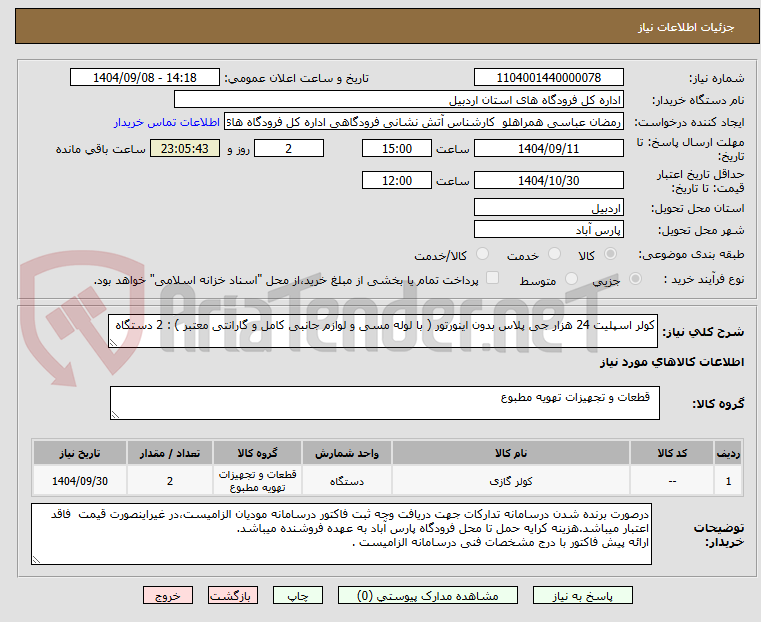Click the واحد شمارش column header

click(347, 453)
